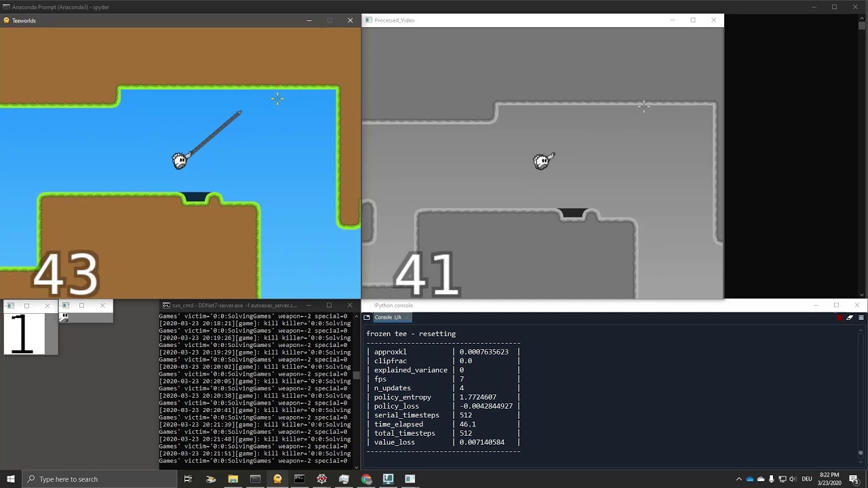
Task: Click the Windows Start button
Action: 11,479
